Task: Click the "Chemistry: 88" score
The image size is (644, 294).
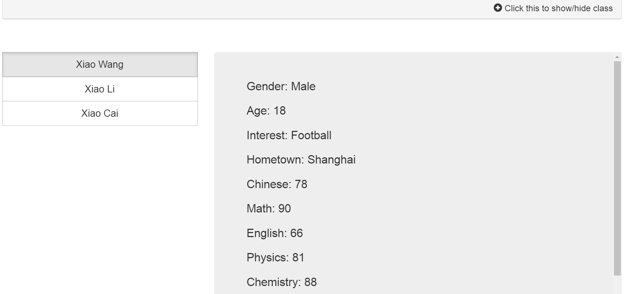Action: point(282,282)
